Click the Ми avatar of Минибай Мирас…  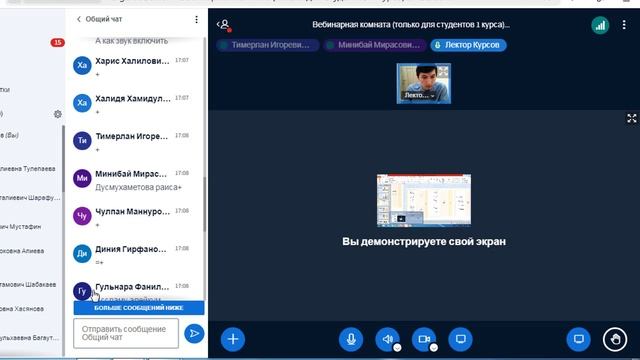[82, 178]
